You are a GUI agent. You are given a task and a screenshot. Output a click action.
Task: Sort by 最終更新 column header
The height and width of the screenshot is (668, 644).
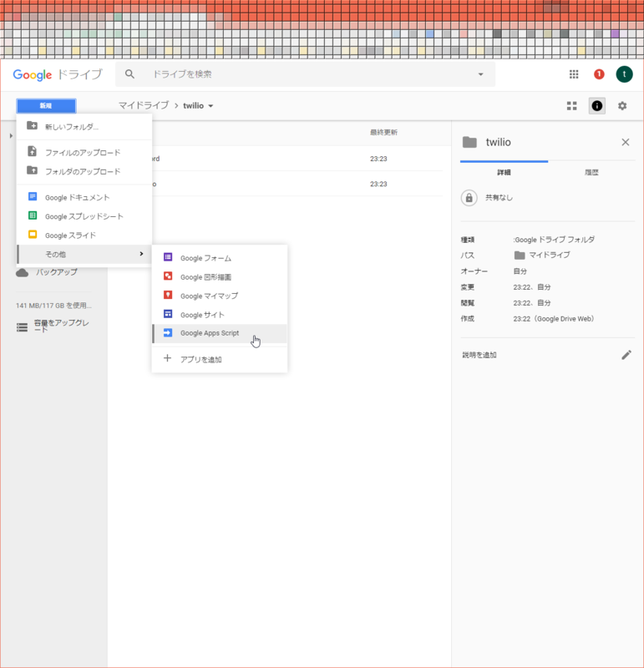pos(383,133)
